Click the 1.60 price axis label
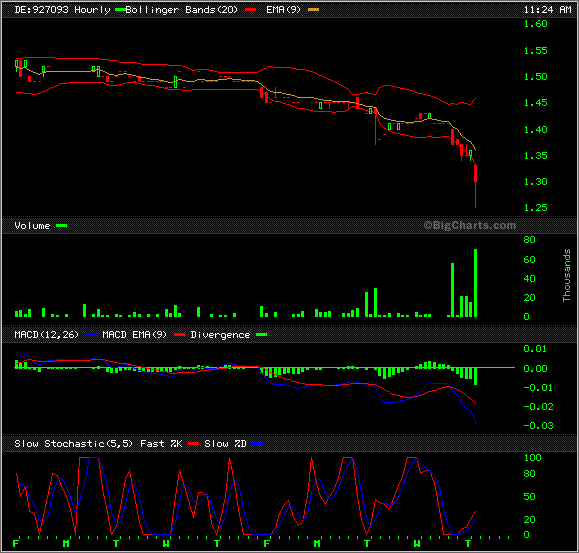The height and width of the screenshot is (553, 579). click(535, 24)
